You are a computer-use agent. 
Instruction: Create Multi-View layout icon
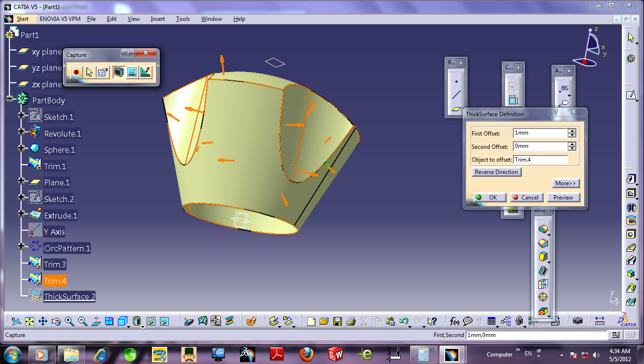point(109,321)
